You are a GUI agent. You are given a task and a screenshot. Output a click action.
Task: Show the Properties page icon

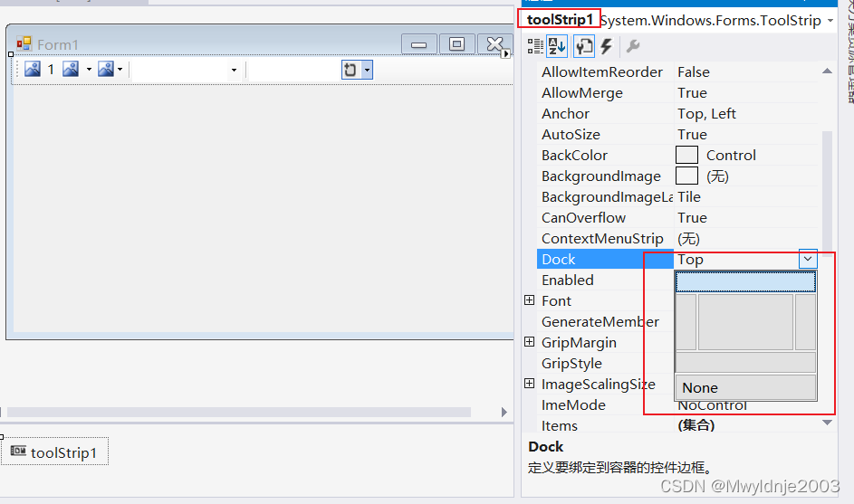(584, 46)
